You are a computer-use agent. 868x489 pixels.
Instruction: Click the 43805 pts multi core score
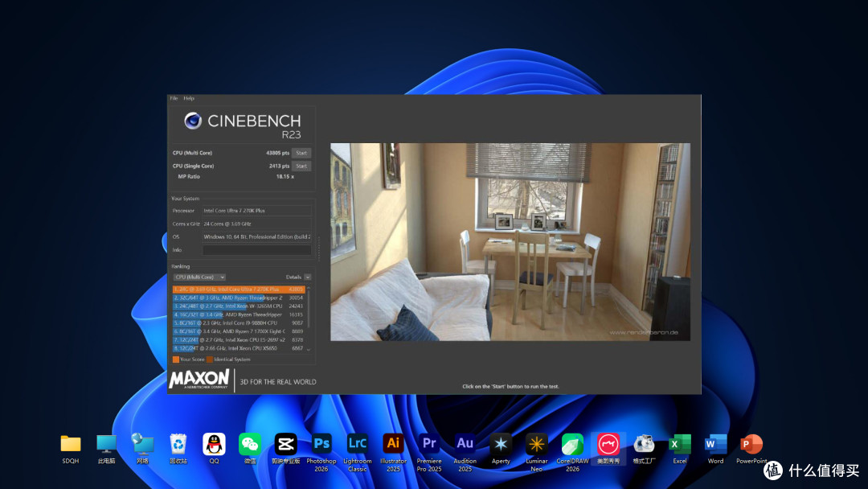point(277,153)
